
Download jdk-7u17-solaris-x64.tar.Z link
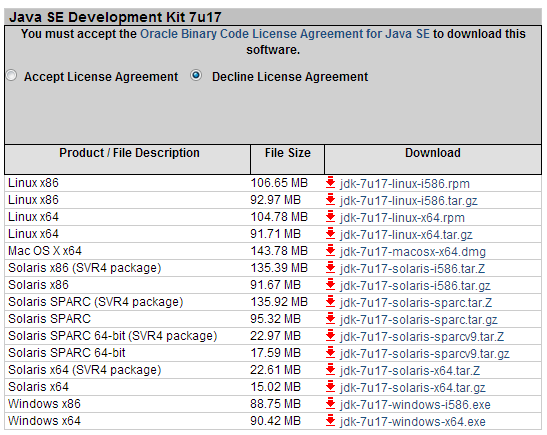(410, 370)
